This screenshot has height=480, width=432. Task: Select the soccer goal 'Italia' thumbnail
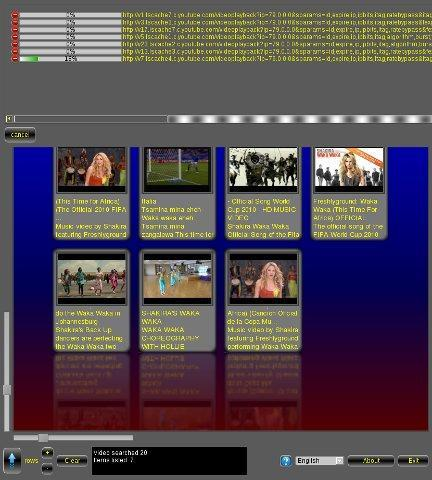coord(177,170)
